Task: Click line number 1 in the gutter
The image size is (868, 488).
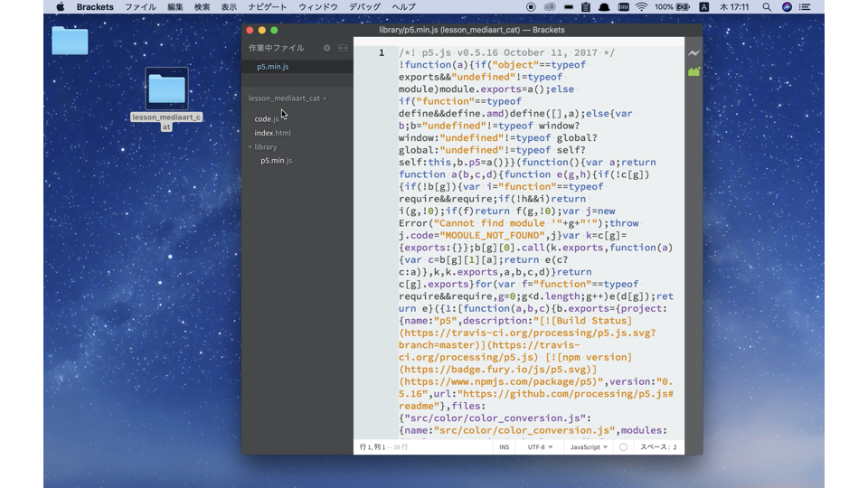Action: 382,52
